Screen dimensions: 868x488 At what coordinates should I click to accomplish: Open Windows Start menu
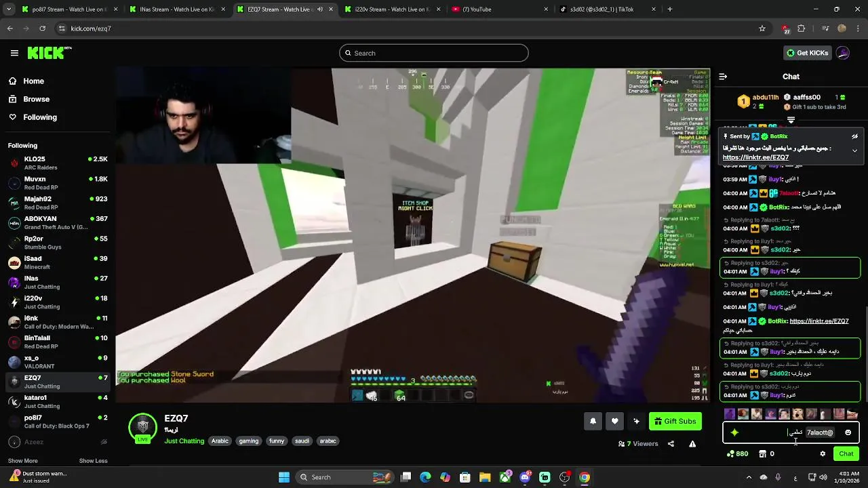tap(283, 477)
